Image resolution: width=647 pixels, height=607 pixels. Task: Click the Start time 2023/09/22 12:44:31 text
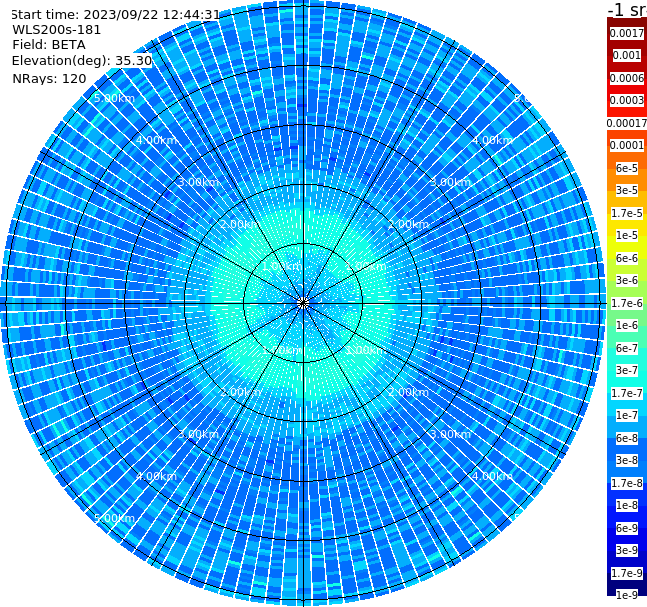click(x=116, y=15)
